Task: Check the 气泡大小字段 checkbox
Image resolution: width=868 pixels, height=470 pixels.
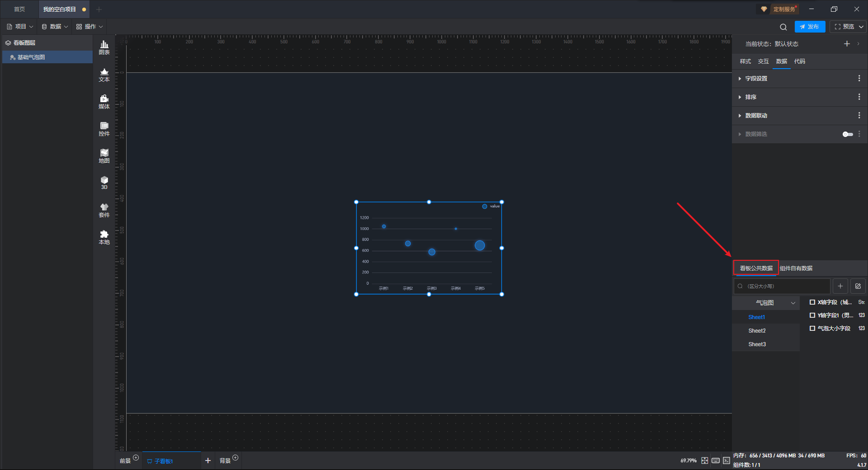Action: pos(812,329)
